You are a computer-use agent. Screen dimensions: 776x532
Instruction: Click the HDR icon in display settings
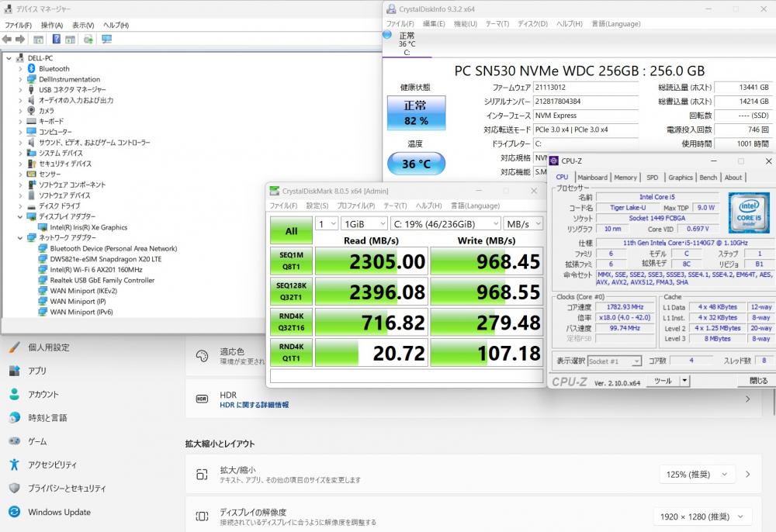coord(202,399)
